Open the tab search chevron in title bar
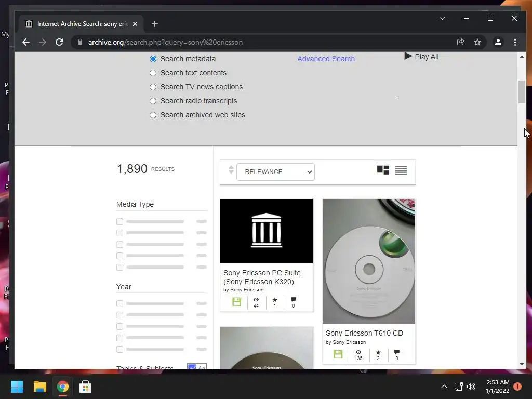 [x=443, y=18]
